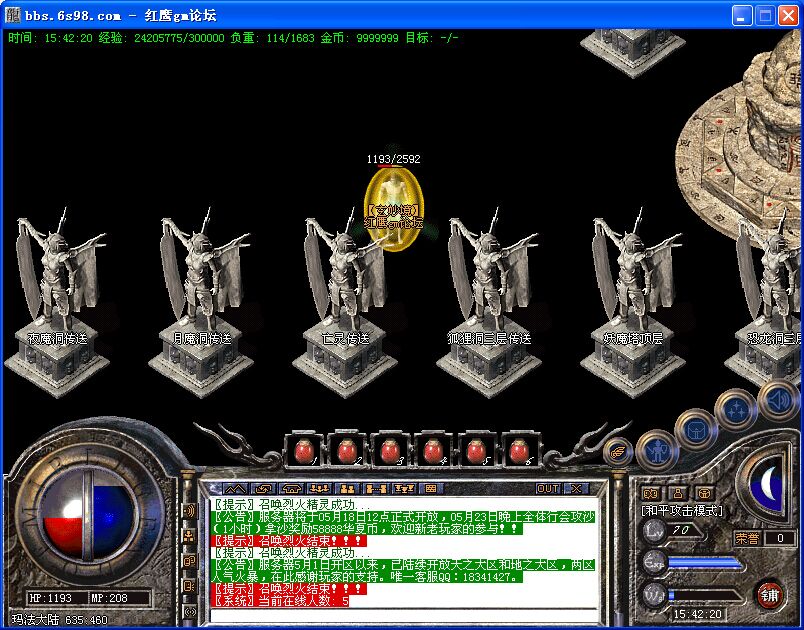Toggle the private chat bubbles icon beside chat

tap(189, 561)
